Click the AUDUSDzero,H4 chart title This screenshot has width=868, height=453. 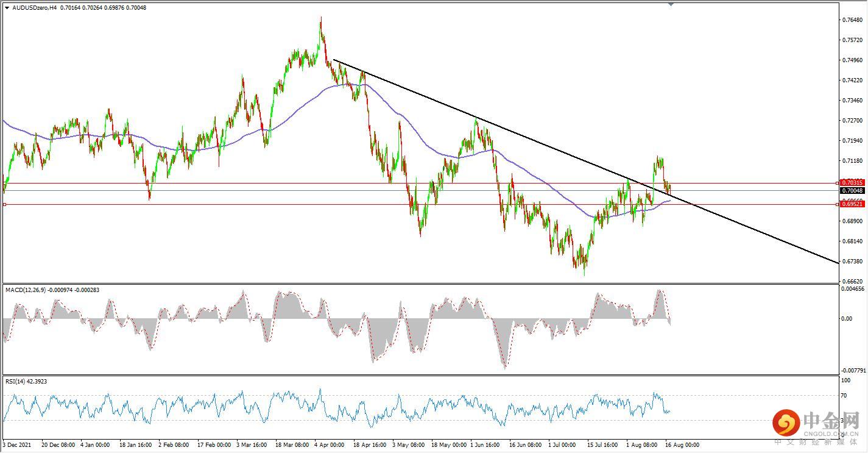pos(34,7)
